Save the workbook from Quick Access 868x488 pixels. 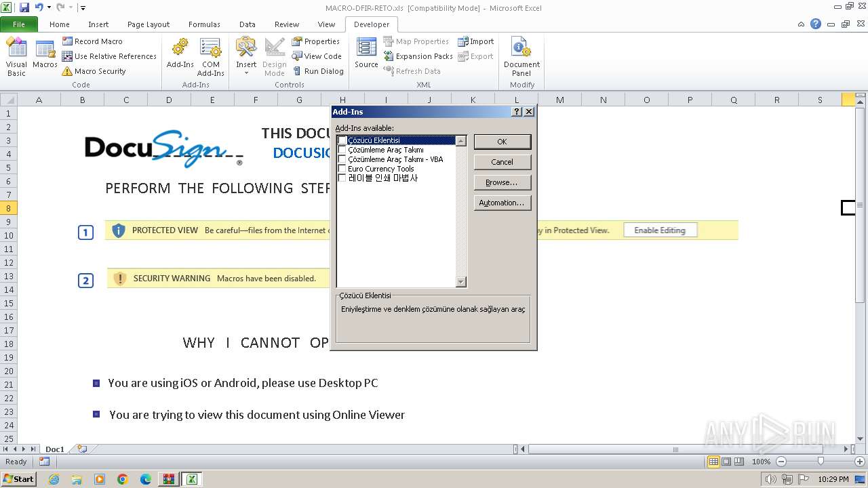(x=24, y=7)
